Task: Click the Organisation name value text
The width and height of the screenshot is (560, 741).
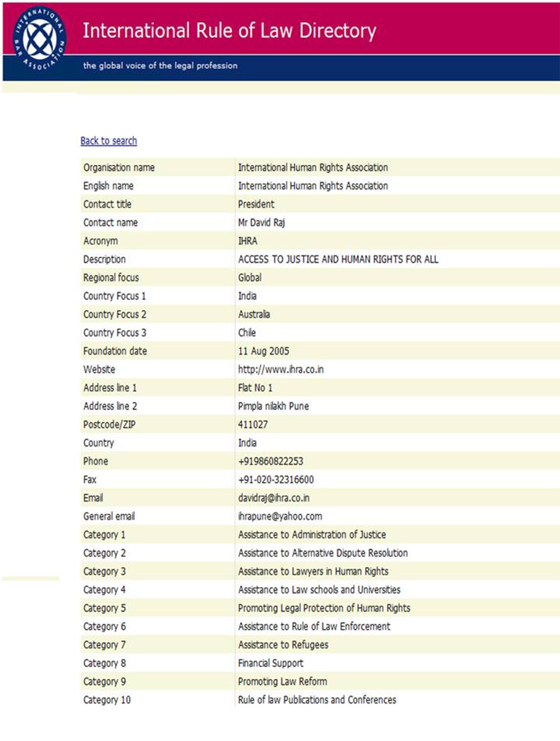Action: pyautogui.click(x=313, y=167)
